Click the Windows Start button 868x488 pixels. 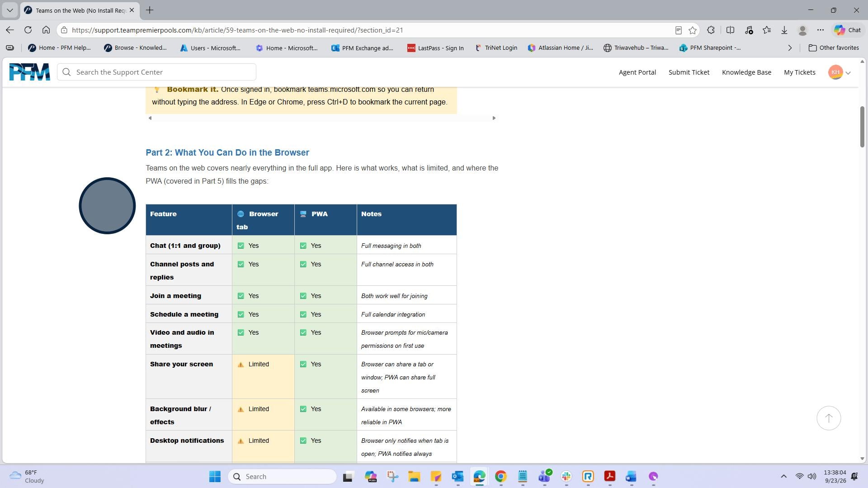215,476
